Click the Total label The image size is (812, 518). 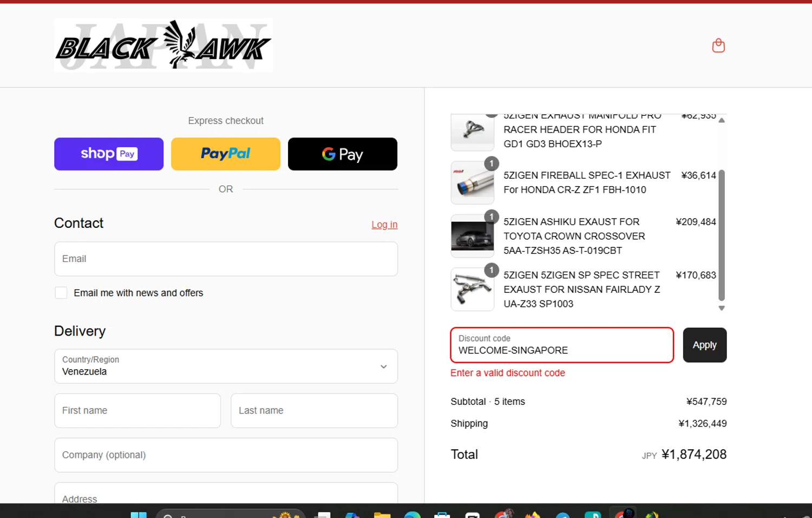pos(464,454)
